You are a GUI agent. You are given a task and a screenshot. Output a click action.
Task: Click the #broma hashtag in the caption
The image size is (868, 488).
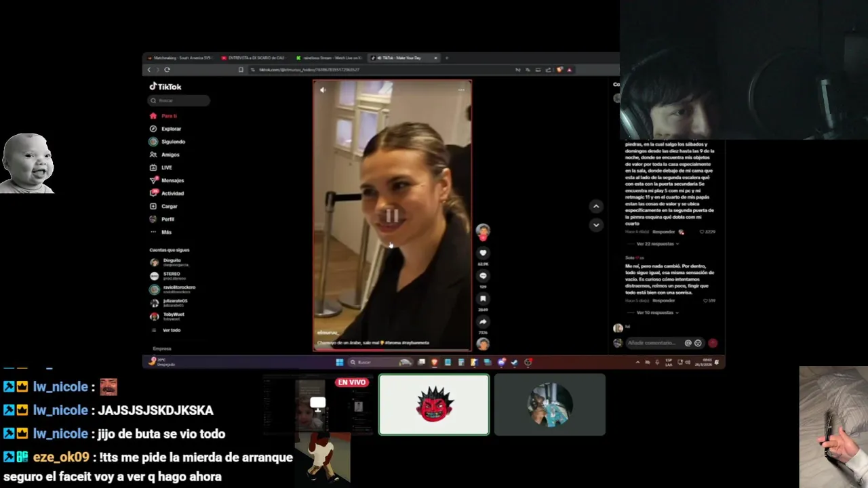click(x=393, y=343)
